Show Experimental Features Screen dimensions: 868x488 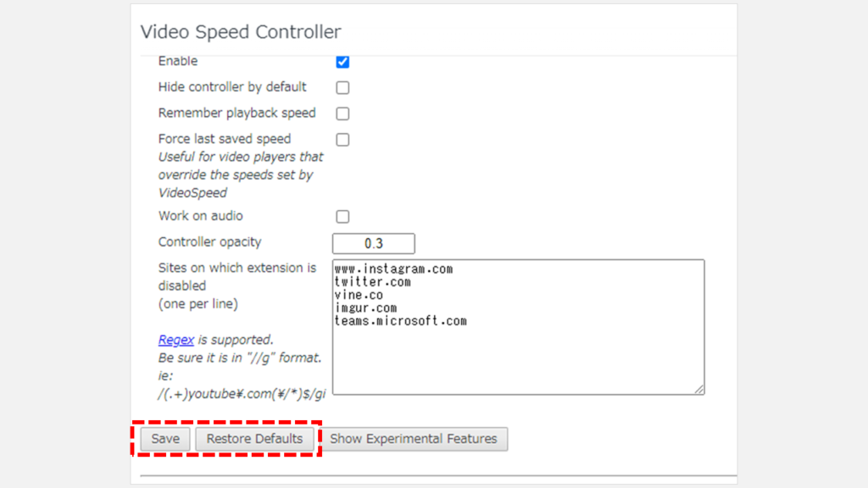(414, 439)
